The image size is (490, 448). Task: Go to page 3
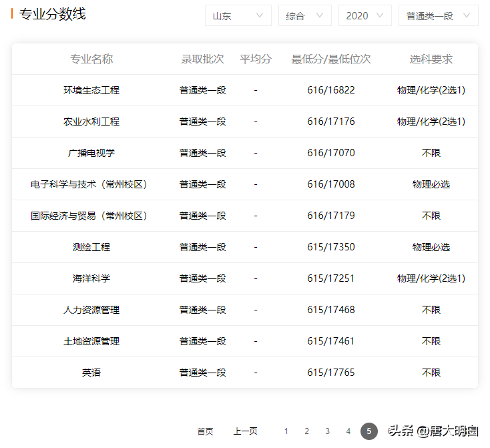(x=327, y=431)
